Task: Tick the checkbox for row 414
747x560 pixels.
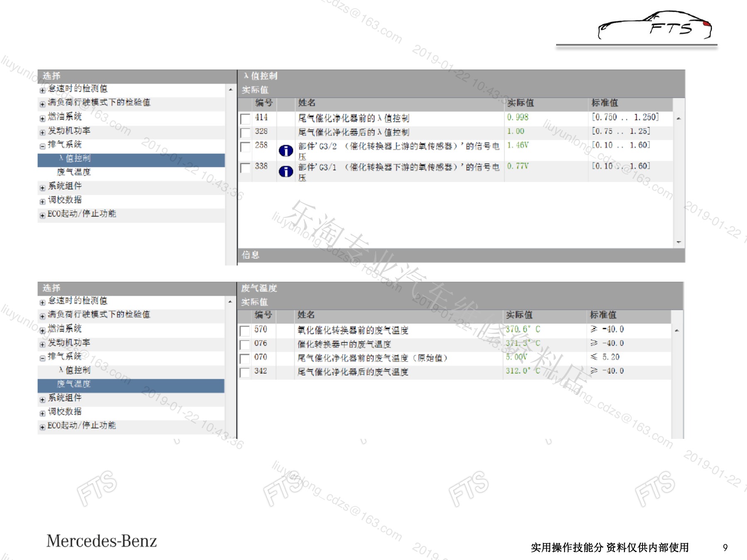Action: (x=245, y=119)
